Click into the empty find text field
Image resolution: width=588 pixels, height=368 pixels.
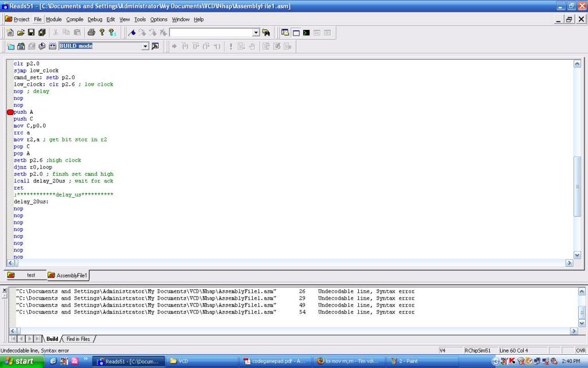[x=211, y=33]
